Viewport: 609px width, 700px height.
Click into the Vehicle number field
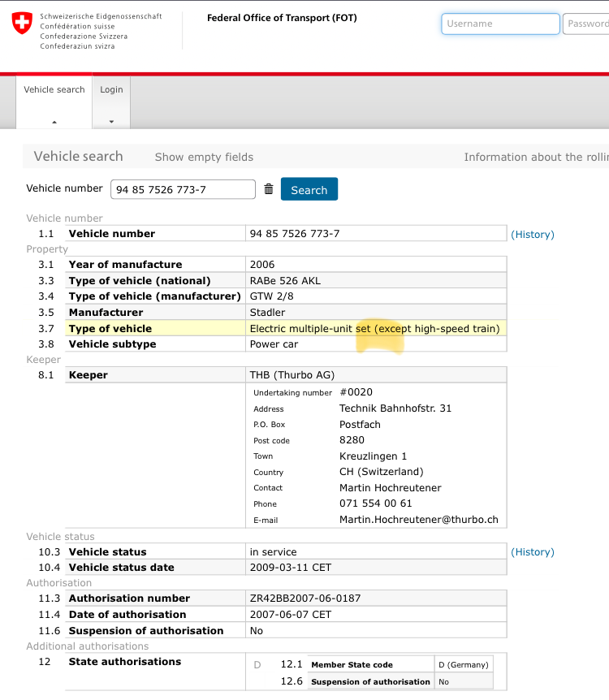[184, 189]
